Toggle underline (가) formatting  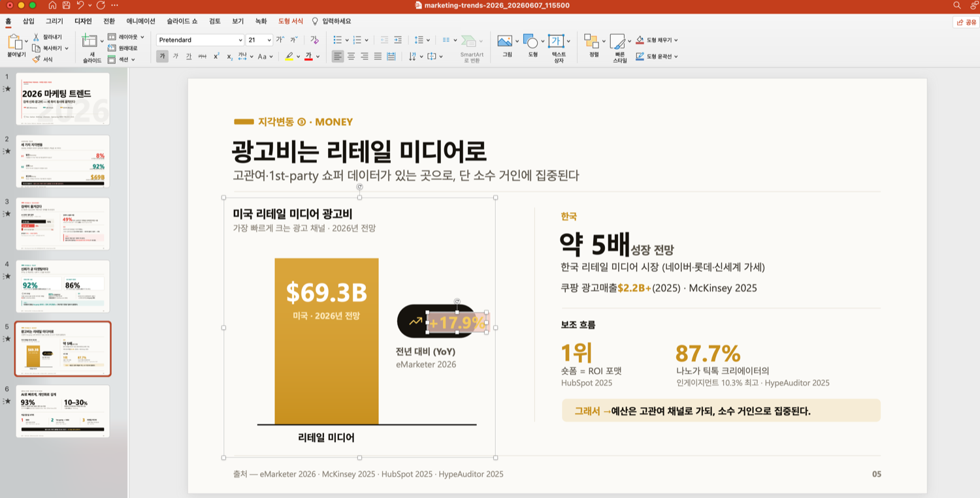(x=189, y=56)
